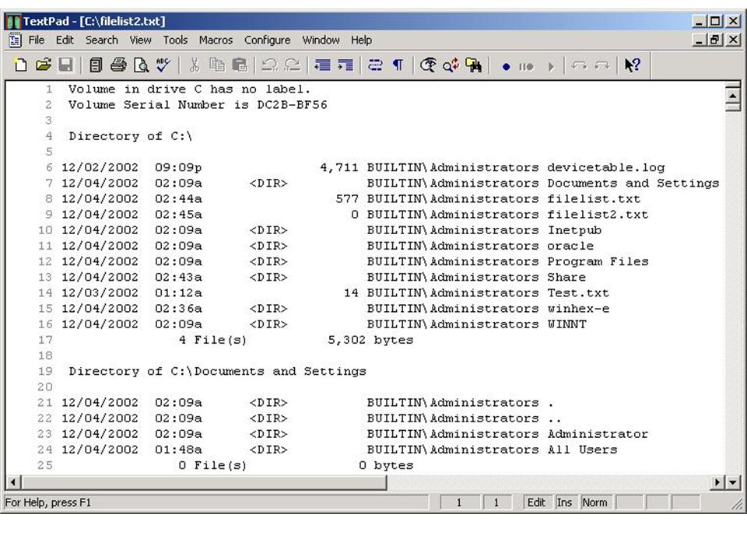This screenshot has width=747, height=560.
Task: Click the Next Document toolbar arrow
Action: tap(602, 65)
